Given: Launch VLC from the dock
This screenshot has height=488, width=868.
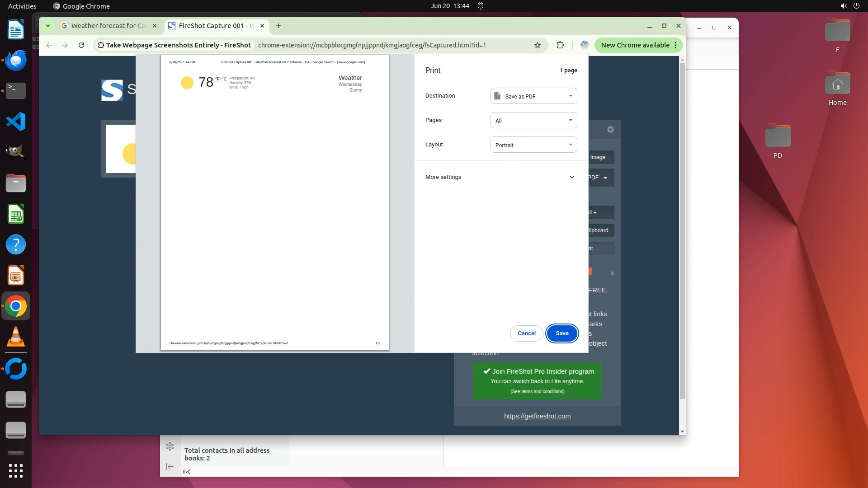Looking at the screenshot, I should click(x=16, y=337).
